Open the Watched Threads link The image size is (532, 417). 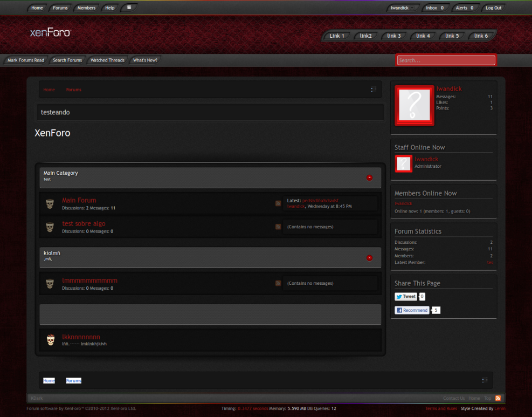(107, 60)
